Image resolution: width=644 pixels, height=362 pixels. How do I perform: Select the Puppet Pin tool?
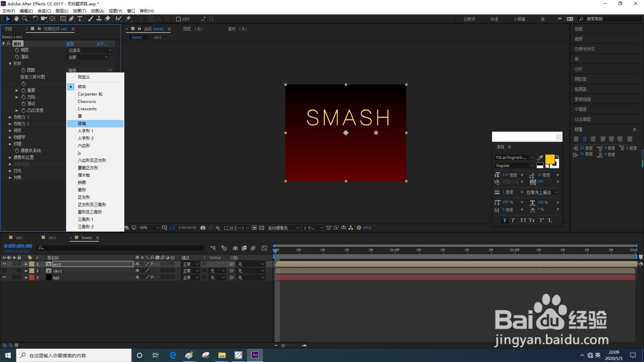click(128, 19)
